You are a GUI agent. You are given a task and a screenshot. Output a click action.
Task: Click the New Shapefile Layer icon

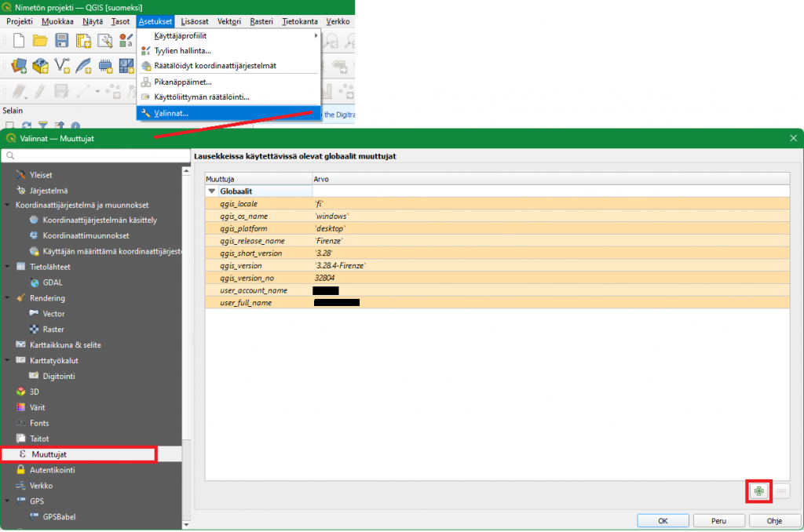[62, 66]
